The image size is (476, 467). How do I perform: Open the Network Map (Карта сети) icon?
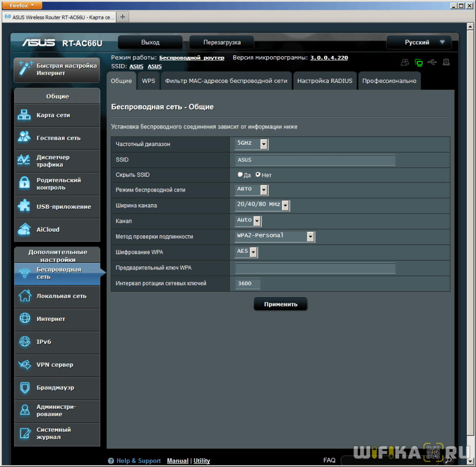24,115
